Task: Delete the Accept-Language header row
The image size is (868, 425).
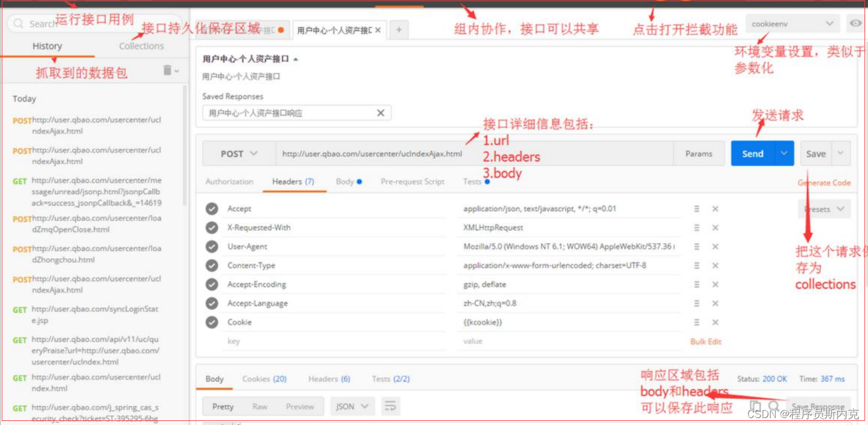Action: 715,303
